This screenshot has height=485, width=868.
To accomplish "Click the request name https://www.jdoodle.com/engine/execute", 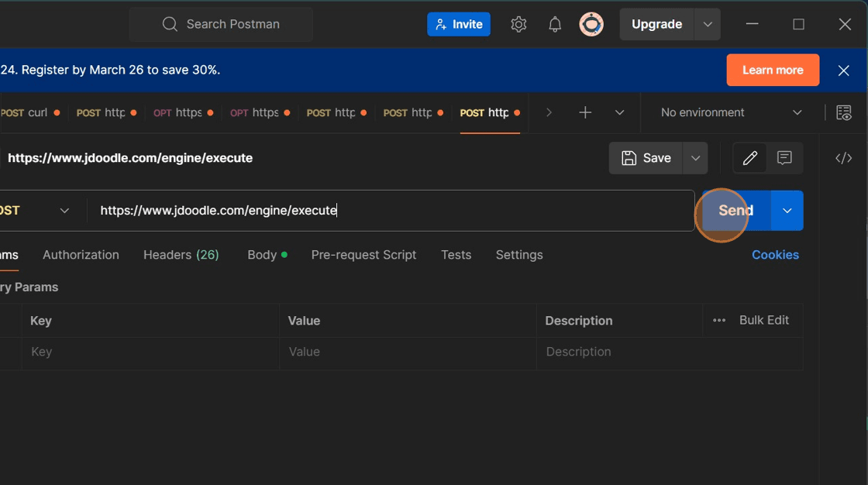I will click(130, 158).
